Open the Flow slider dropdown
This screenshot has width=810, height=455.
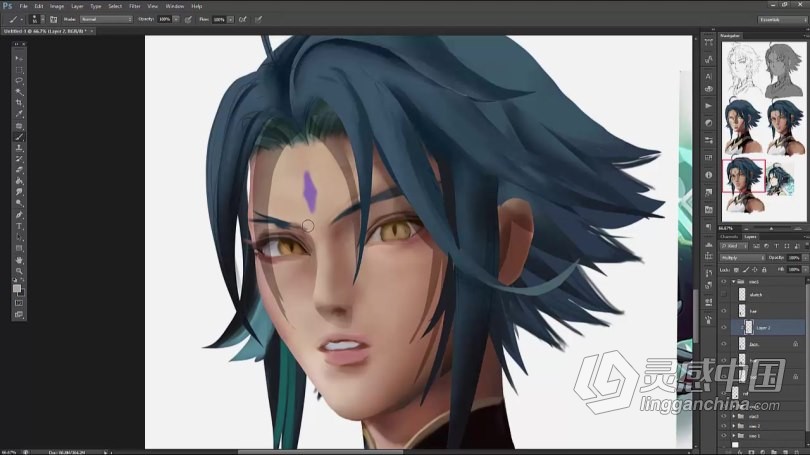coord(230,19)
